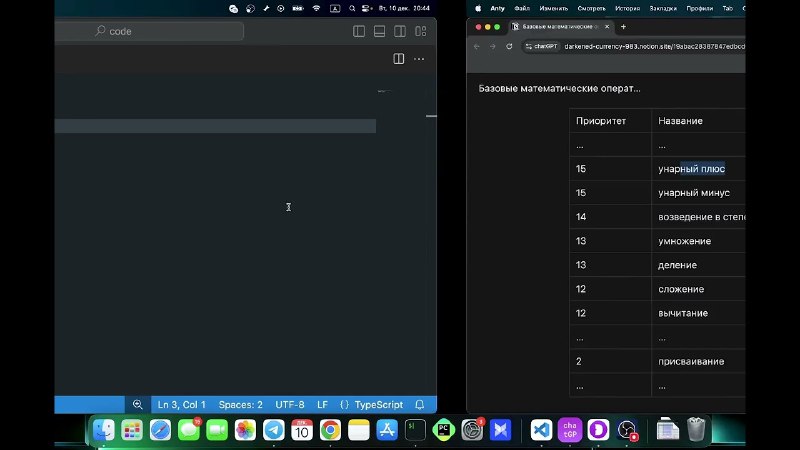The height and width of the screenshot is (450, 800).
Task: Open the Customize Layout icon in VS Code
Action: pos(420,32)
